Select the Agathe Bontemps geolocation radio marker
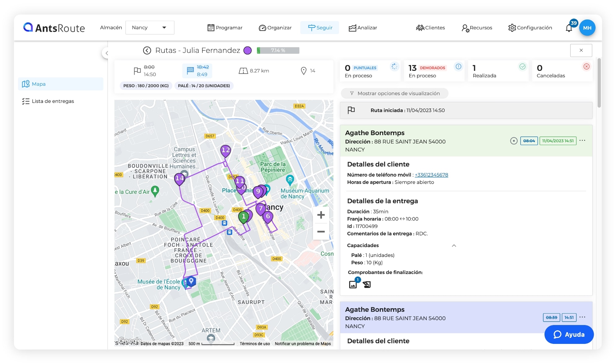The height and width of the screenshot is (364, 616). click(514, 141)
